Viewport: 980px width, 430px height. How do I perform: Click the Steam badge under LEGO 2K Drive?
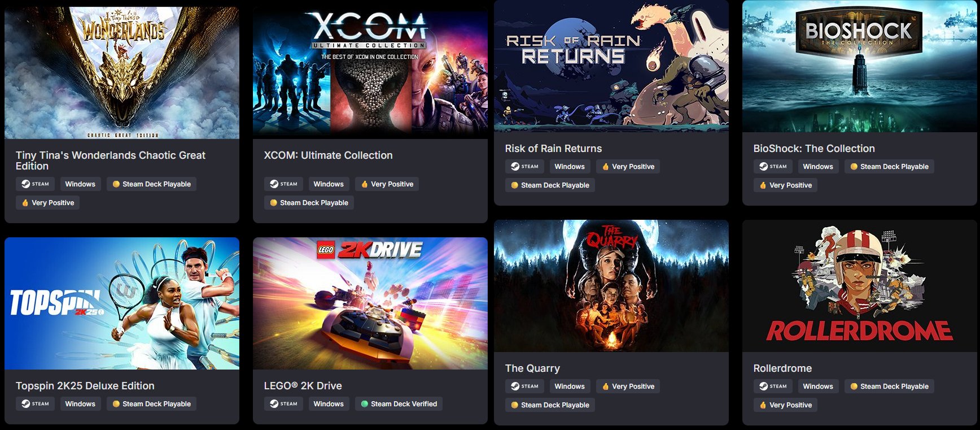tap(283, 404)
